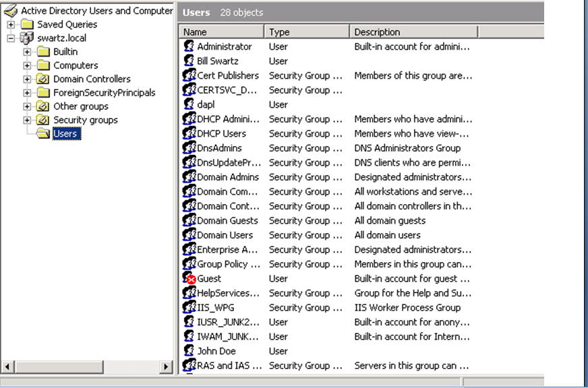Image resolution: width=588 pixels, height=388 pixels.
Task: Click the Domain Cont... group icon
Action: (189, 206)
